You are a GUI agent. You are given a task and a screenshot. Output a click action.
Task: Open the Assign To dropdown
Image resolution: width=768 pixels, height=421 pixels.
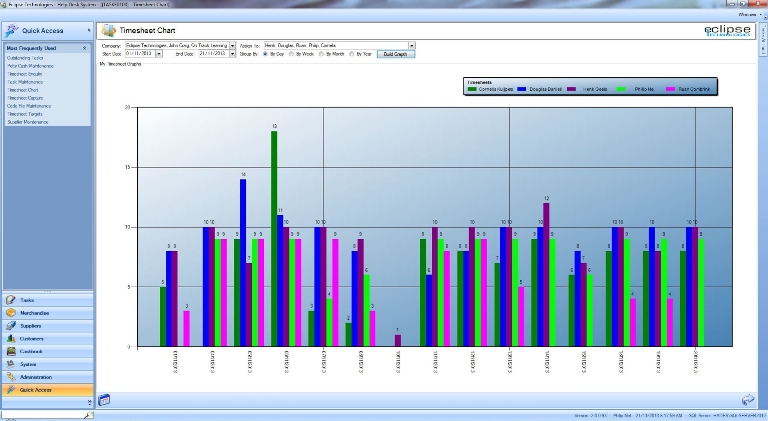pyautogui.click(x=411, y=46)
